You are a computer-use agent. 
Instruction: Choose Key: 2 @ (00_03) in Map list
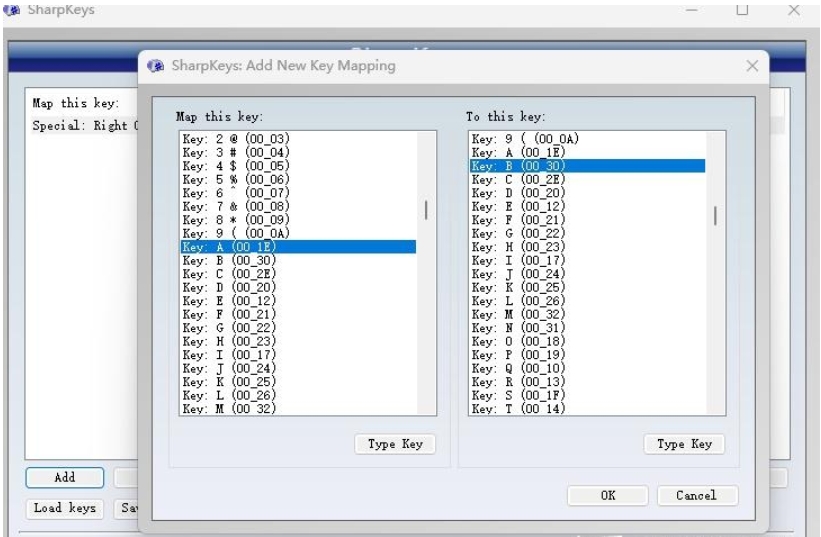[x=298, y=139]
